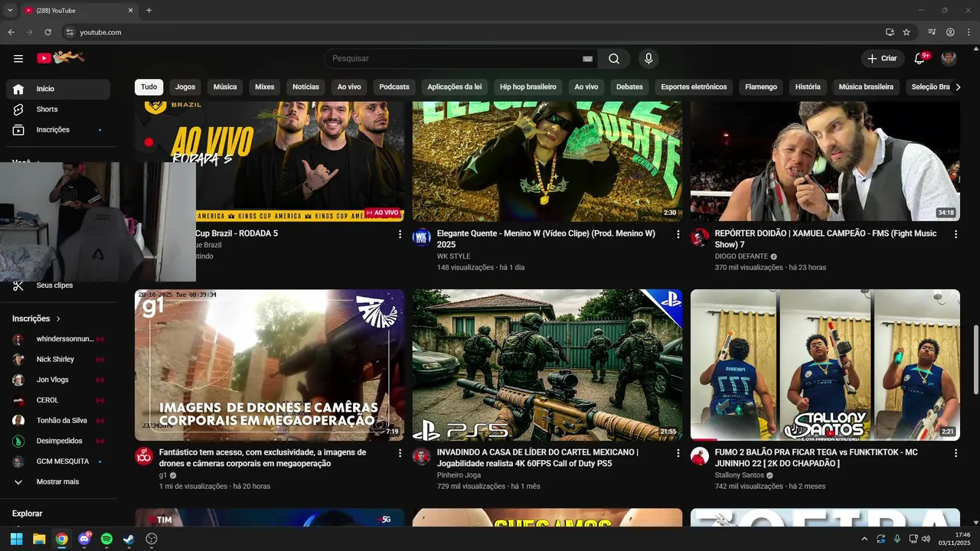This screenshot has width=980, height=551.
Task: Click the YouTube logo
Action: pyautogui.click(x=60, y=57)
